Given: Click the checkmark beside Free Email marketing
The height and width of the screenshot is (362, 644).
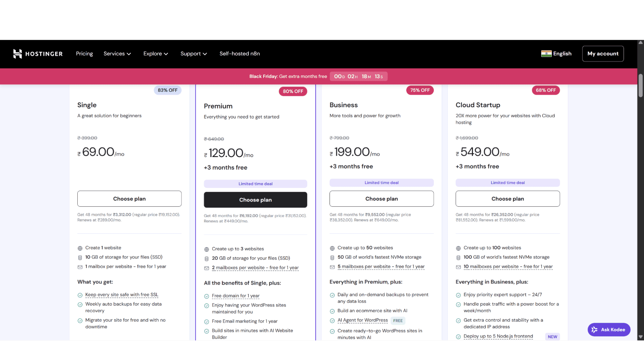Looking at the screenshot, I should [x=207, y=321].
